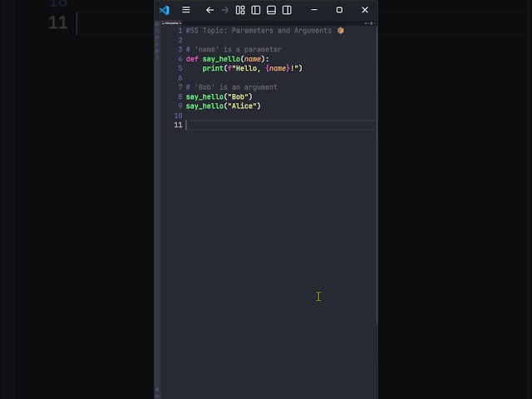Viewport: 532px width, 399px height.
Task: Go back with the left arrow
Action: coord(209,10)
